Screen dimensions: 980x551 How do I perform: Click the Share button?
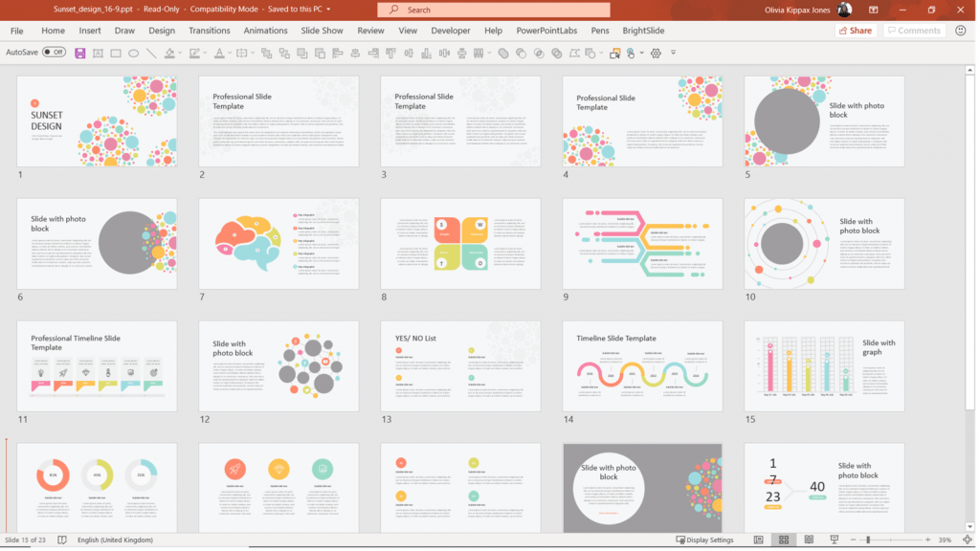pyautogui.click(x=855, y=30)
